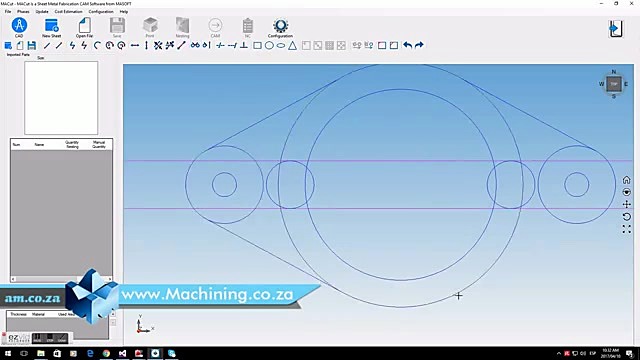
Task: Open the Configuration gear button
Action: [280, 27]
